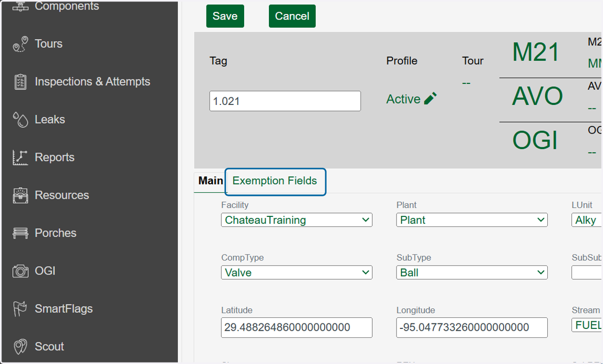The height and width of the screenshot is (364, 603).
Task: Click the Leaks droplet icon
Action: point(20,119)
